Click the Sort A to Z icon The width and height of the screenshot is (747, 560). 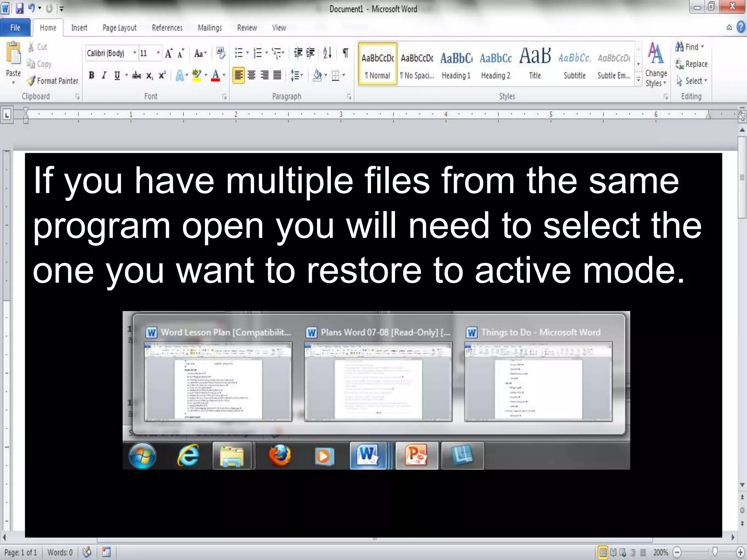328,53
